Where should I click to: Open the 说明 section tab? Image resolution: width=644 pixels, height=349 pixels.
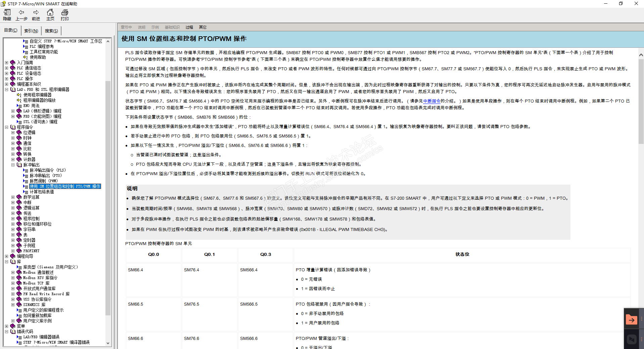pyautogui.click(x=142, y=27)
